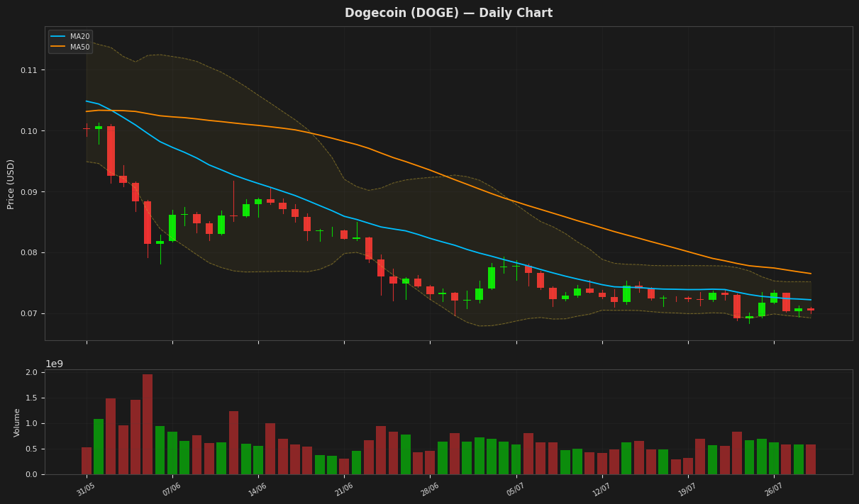Click the large red candle falling from 0.10
The height and width of the screenshot is (504, 859).
(111, 151)
